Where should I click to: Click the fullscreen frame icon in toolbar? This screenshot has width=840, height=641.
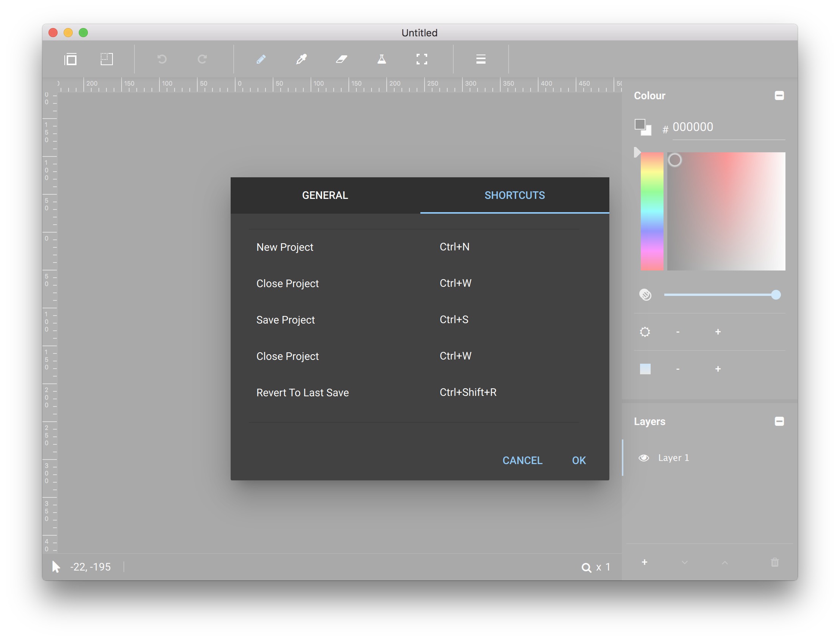click(422, 59)
